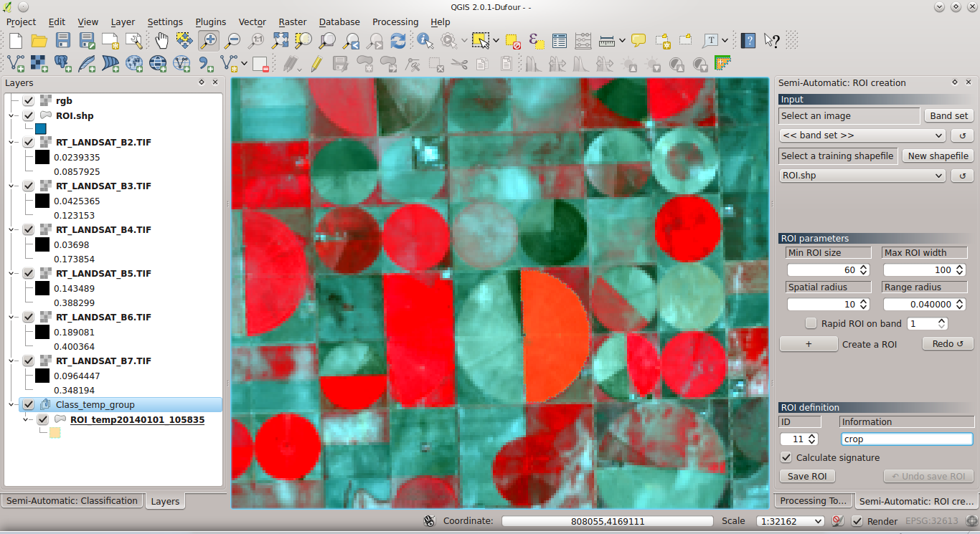
Task: Open the Field Calculator
Action: (x=583, y=42)
